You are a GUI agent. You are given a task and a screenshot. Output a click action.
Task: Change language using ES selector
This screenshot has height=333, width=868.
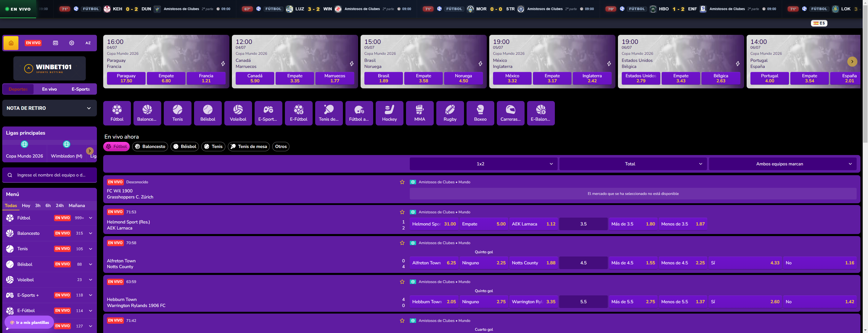pos(819,23)
